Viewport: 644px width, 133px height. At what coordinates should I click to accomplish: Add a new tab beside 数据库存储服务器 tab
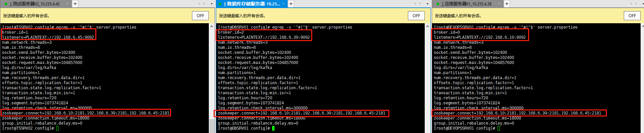click(x=291, y=4)
